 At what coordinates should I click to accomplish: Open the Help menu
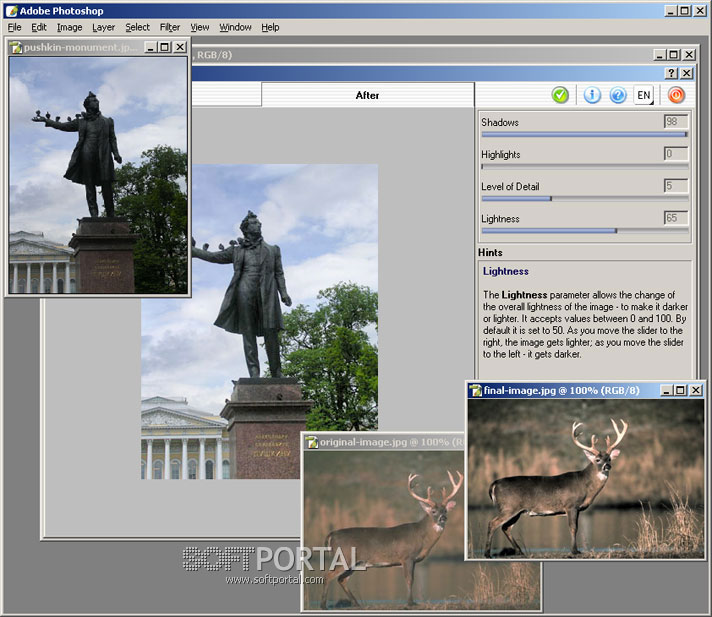[270, 27]
